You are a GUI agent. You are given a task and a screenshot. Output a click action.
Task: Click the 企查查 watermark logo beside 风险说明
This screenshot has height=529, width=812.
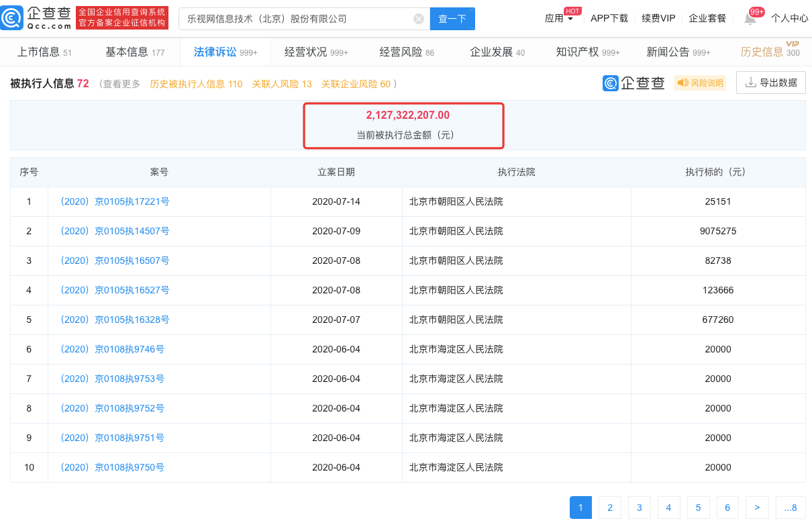coord(634,83)
